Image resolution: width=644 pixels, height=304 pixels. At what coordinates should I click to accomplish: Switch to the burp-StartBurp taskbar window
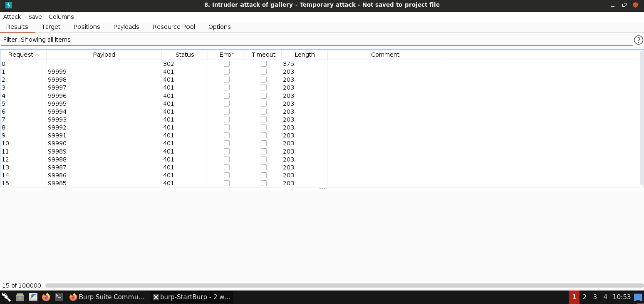[x=192, y=297]
